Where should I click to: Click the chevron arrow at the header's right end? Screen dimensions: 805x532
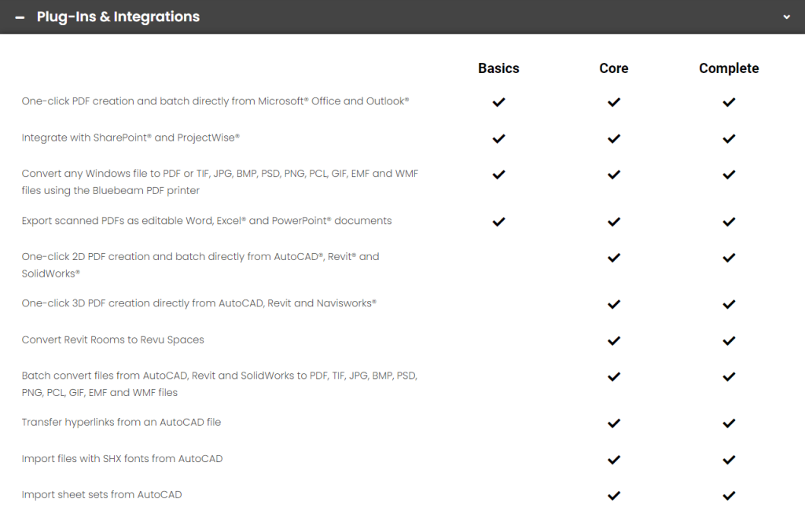tap(786, 17)
